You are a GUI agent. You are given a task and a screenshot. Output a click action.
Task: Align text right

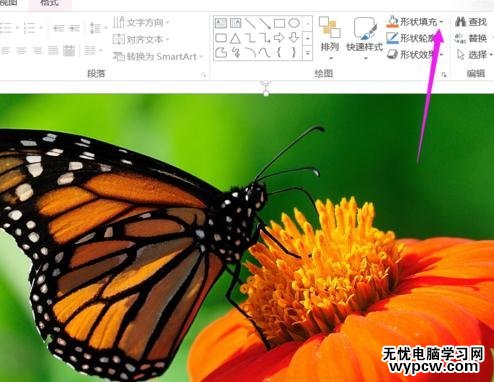[37, 51]
